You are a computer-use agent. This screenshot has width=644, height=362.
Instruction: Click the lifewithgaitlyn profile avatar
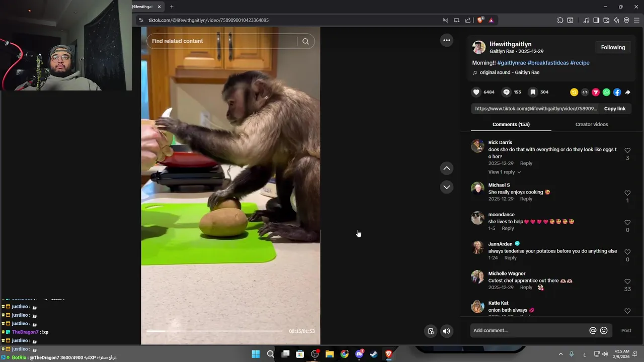[479, 47]
